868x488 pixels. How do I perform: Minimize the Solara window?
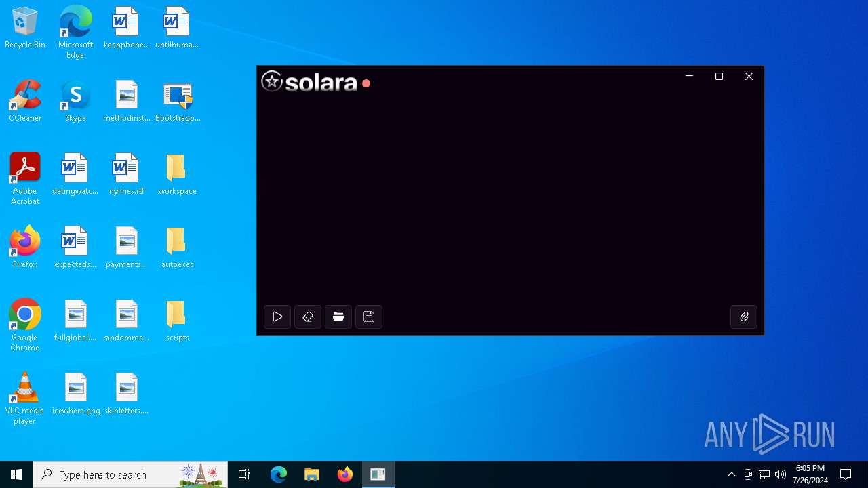689,77
